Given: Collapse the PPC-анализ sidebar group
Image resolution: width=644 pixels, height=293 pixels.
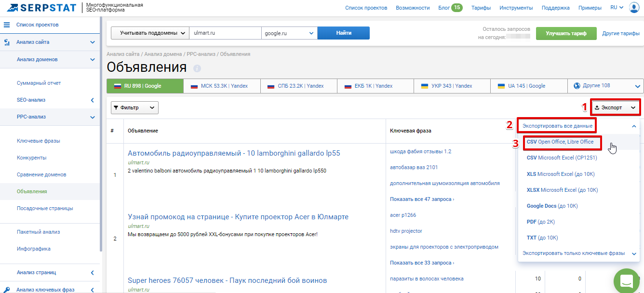Looking at the screenshot, I should [93, 117].
